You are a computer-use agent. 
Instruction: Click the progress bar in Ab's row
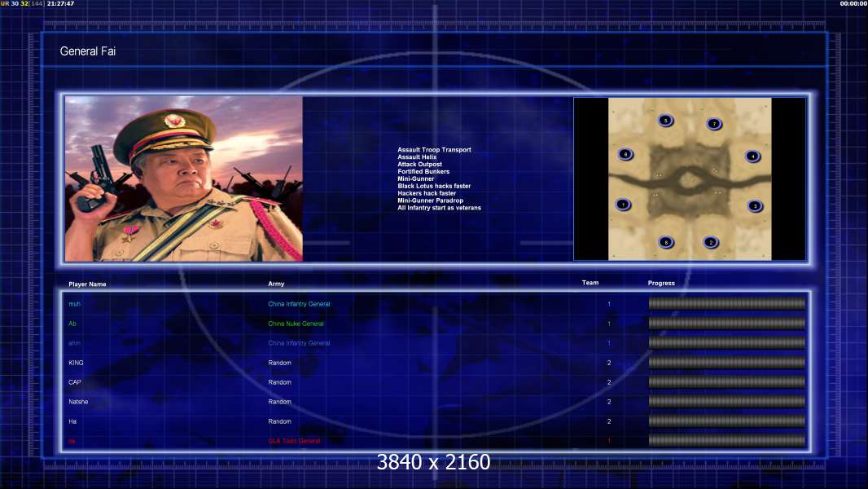tap(727, 323)
